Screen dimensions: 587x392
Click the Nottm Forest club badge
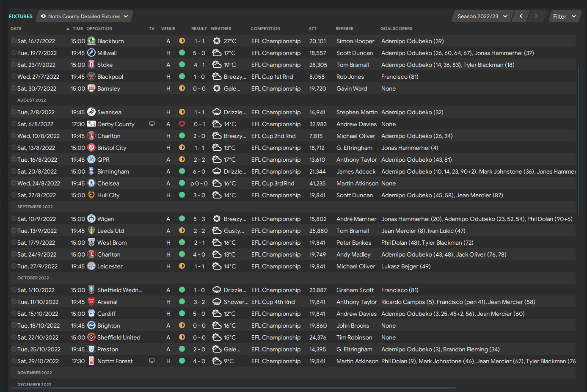[x=91, y=361]
